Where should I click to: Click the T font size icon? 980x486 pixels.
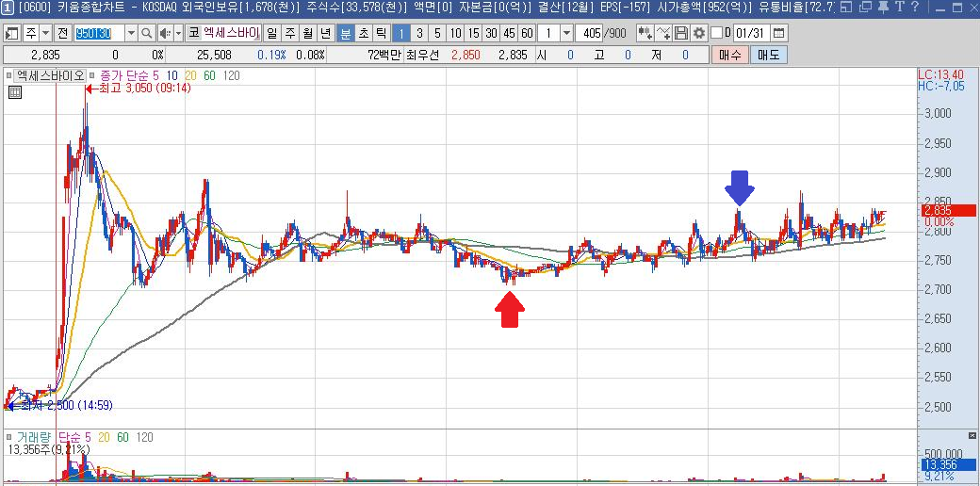[x=898, y=8]
